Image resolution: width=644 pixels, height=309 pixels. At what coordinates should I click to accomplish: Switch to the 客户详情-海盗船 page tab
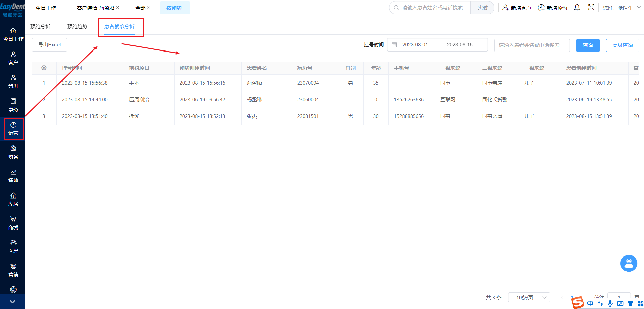tap(96, 8)
